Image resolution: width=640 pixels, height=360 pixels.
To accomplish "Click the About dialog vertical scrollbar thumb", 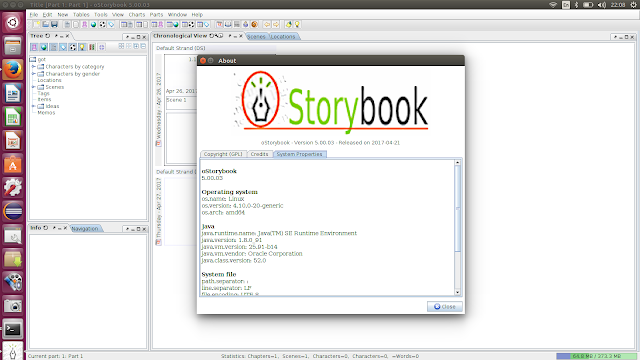I will tap(458, 208).
